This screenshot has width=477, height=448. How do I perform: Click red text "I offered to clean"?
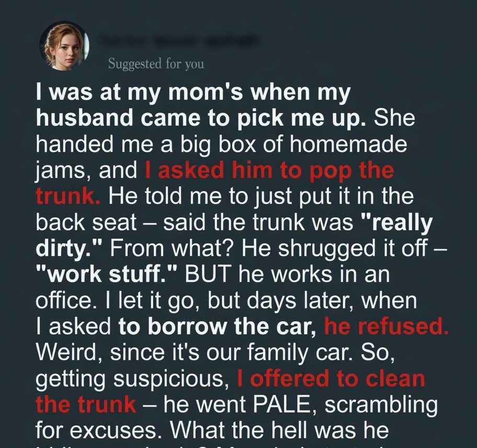[331, 378]
